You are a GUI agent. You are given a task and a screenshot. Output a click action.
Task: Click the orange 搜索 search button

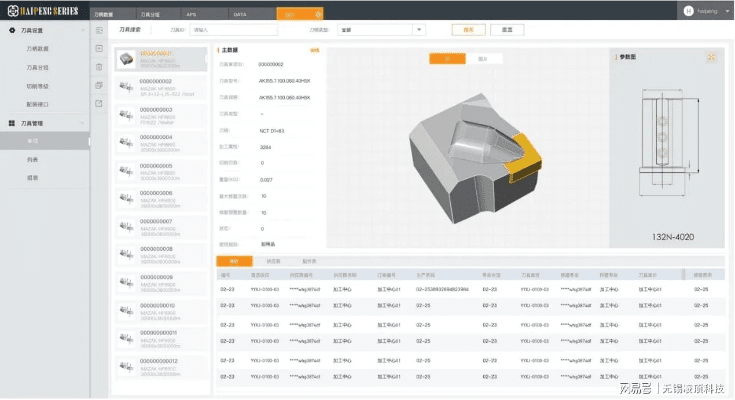468,30
